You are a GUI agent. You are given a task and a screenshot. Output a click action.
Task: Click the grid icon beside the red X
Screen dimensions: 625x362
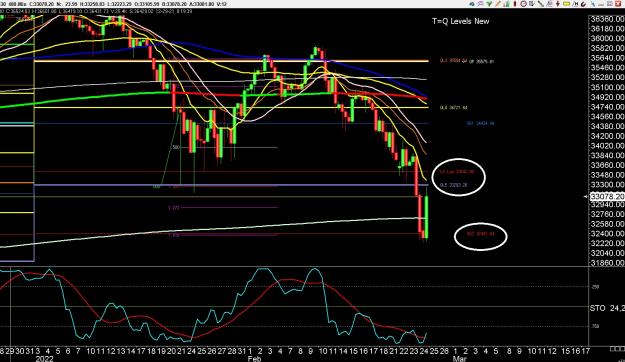609,4
